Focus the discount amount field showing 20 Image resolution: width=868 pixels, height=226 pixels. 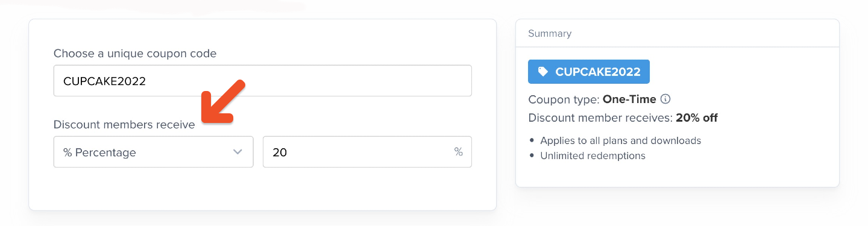pyautogui.click(x=367, y=152)
